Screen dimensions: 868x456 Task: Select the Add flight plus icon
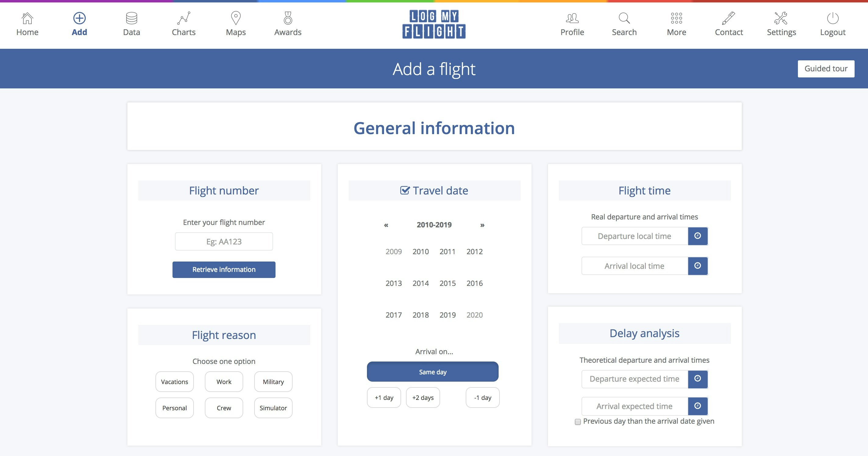click(79, 19)
